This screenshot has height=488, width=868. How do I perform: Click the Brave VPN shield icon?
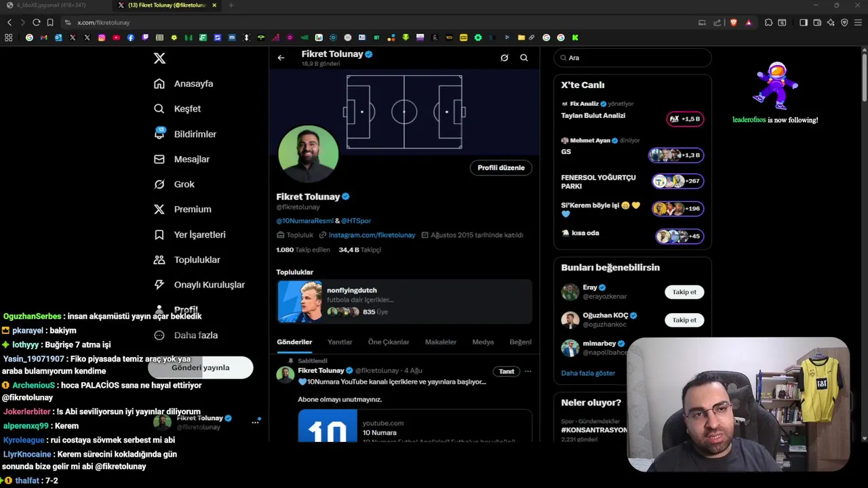[x=844, y=22]
